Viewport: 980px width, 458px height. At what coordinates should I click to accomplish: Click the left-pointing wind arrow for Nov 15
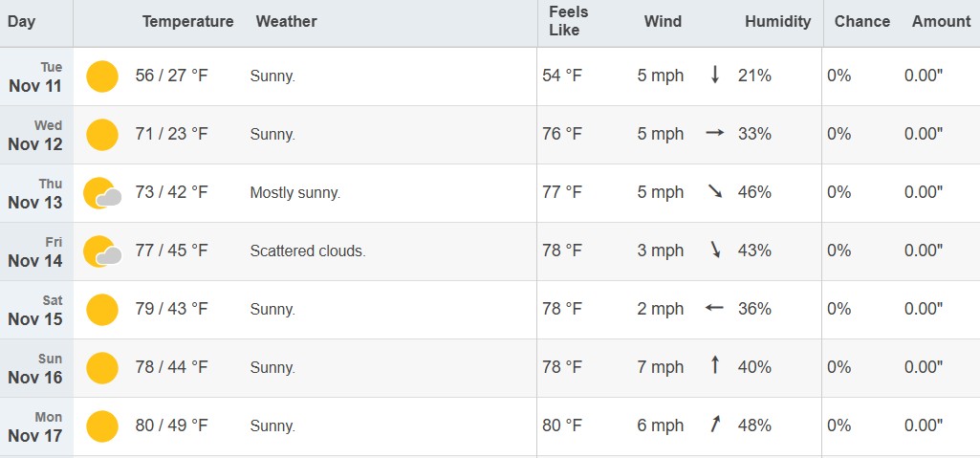714,309
